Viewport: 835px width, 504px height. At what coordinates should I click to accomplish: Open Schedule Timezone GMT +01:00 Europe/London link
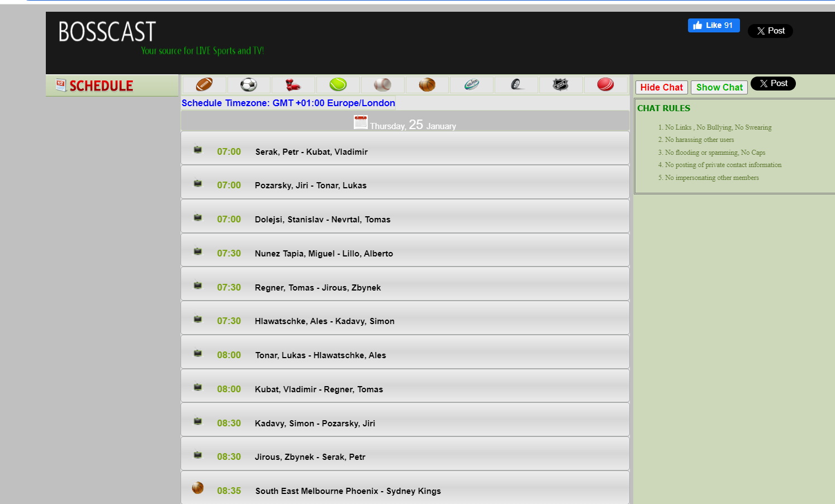click(288, 103)
